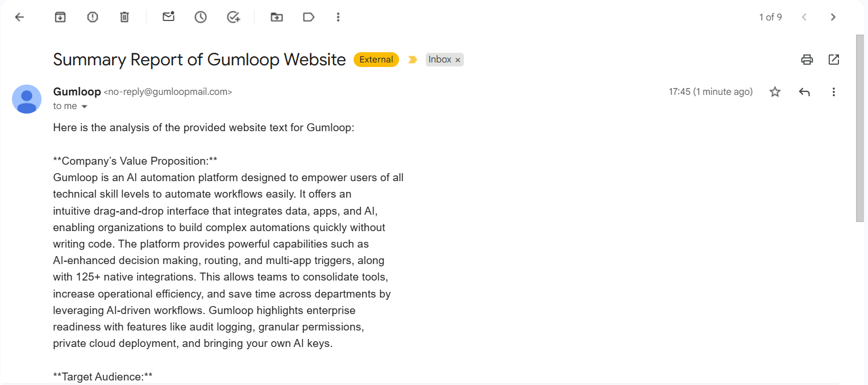Screen dimensions: 868x385
Task: Add this email to Tasks
Action: (233, 17)
